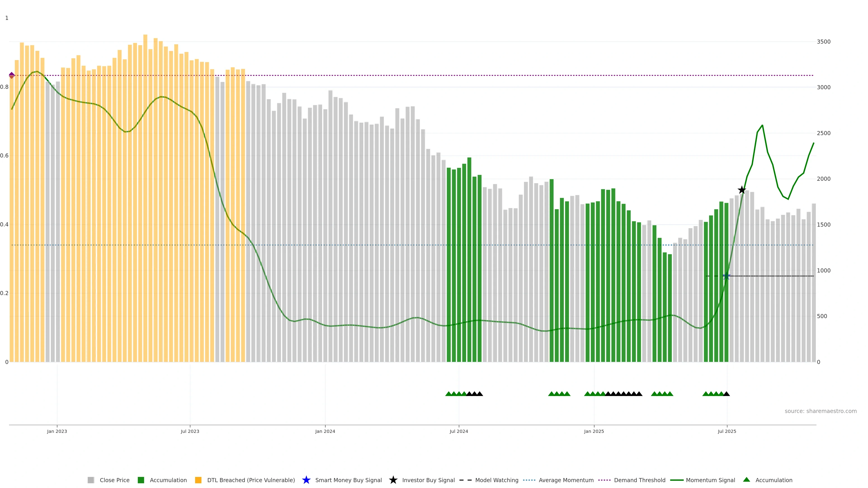Click first green triangle marker before Jul 2024
Screen dimensions: 868x488
[x=448, y=394]
